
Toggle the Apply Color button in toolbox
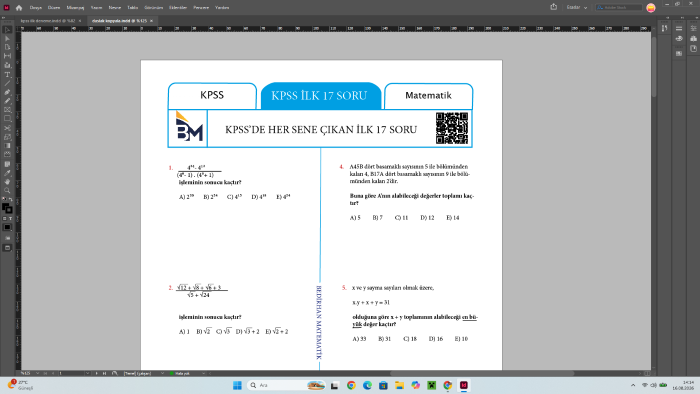coord(7,228)
